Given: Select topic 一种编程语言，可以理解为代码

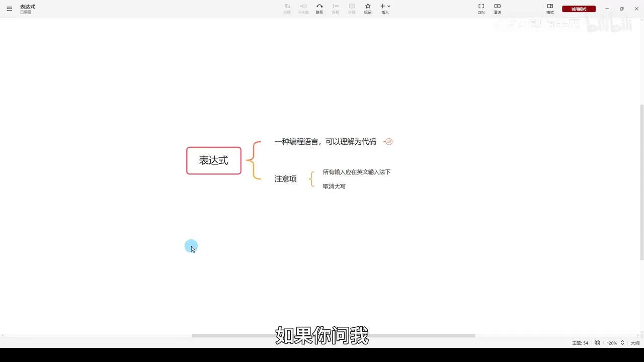Looking at the screenshot, I should pyautogui.click(x=325, y=142).
